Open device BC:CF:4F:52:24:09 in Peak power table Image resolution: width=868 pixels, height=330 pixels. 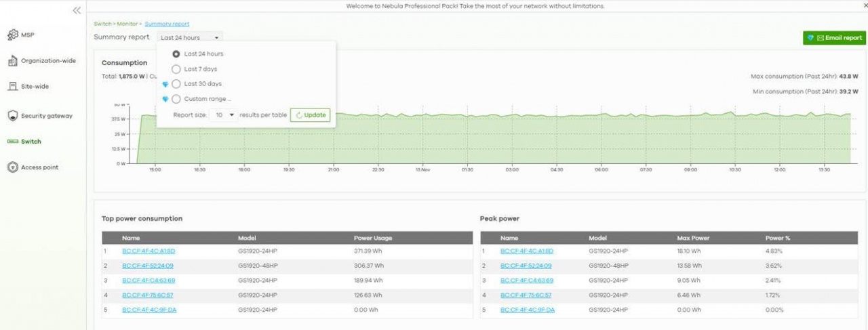point(526,266)
